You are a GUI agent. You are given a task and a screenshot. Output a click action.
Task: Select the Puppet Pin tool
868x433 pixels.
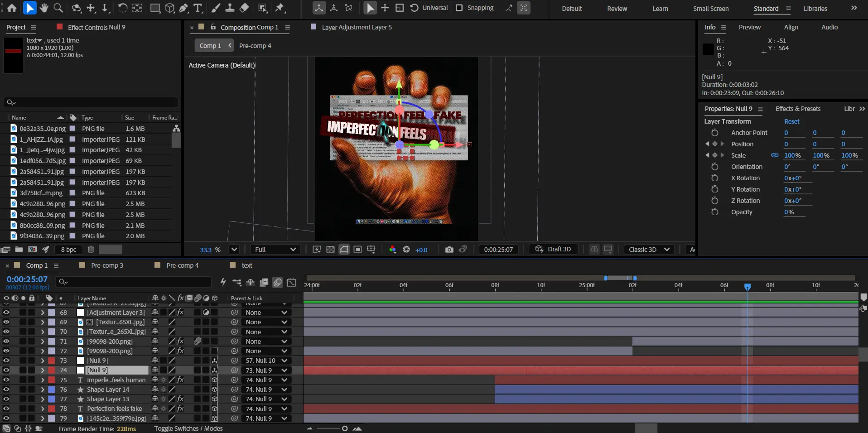coord(280,8)
